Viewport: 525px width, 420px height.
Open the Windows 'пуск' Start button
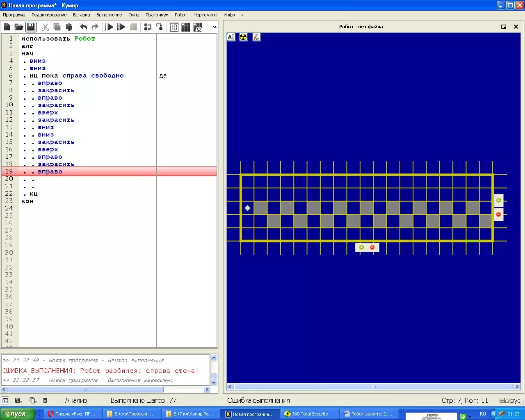click(x=18, y=414)
